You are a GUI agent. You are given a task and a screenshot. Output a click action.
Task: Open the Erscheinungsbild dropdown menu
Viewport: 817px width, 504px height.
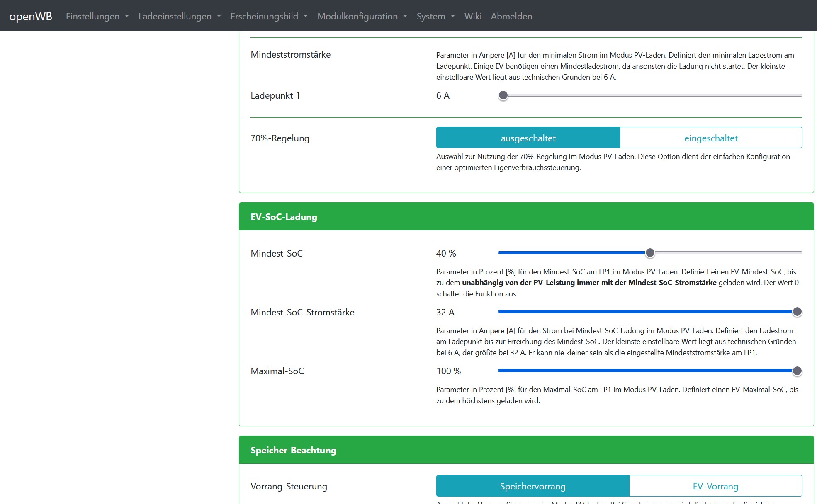(269, 16)
